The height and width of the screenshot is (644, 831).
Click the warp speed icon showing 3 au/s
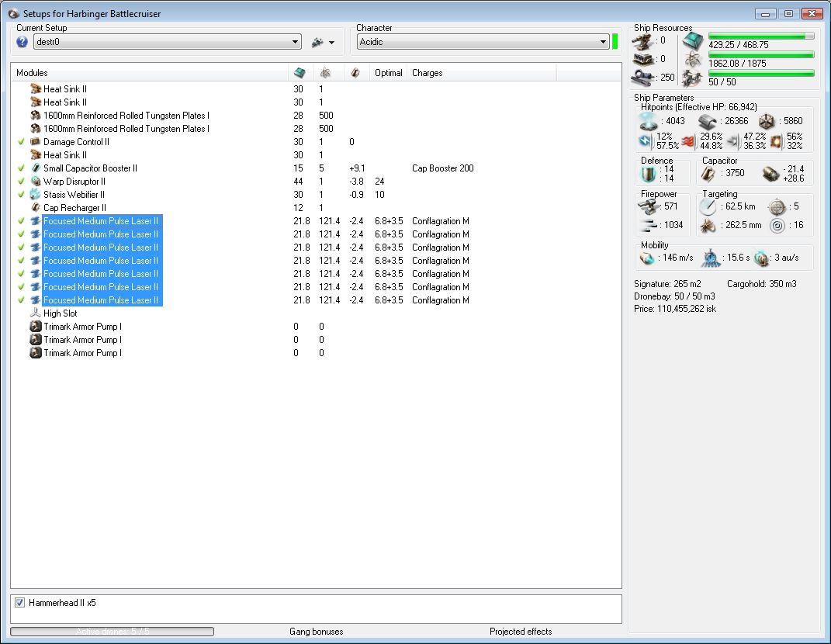(x=761, y=258)
